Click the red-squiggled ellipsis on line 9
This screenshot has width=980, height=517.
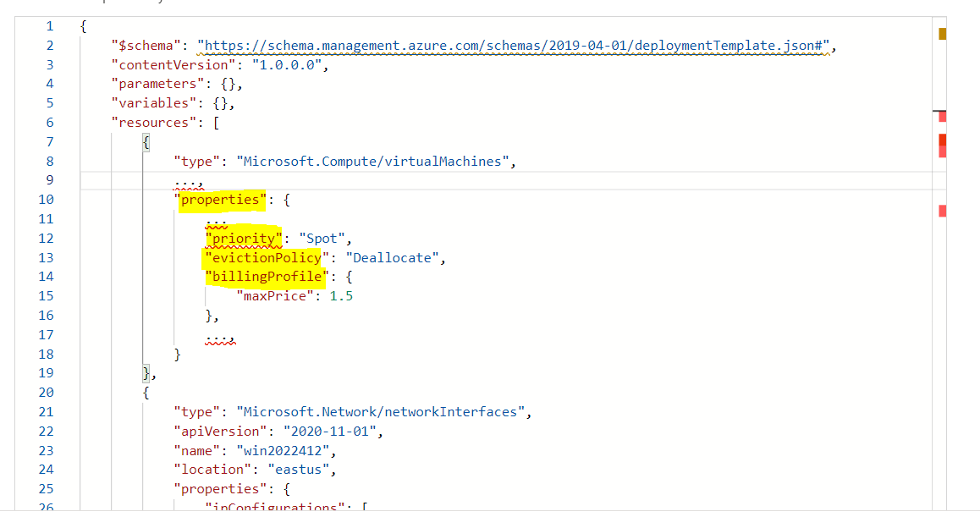(x=189, y=181)
